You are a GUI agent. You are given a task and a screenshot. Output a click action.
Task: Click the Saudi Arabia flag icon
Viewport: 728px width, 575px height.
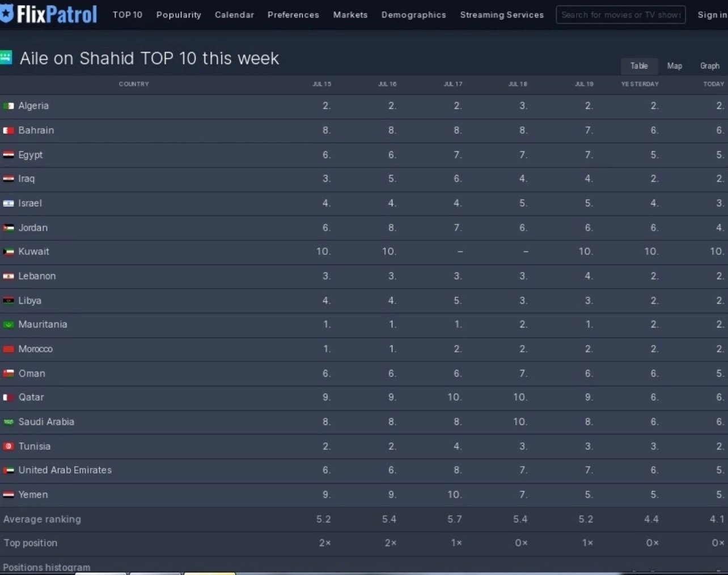click(9, 422)
